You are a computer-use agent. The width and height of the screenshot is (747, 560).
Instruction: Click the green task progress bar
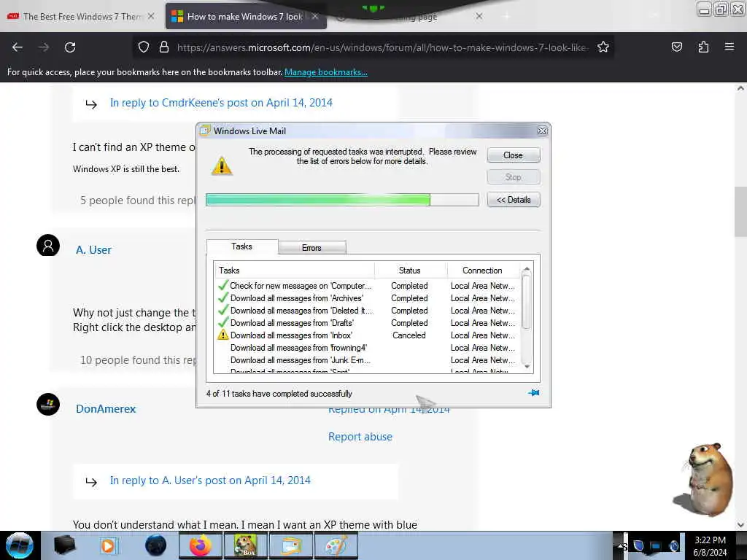[x=342, y=200]
